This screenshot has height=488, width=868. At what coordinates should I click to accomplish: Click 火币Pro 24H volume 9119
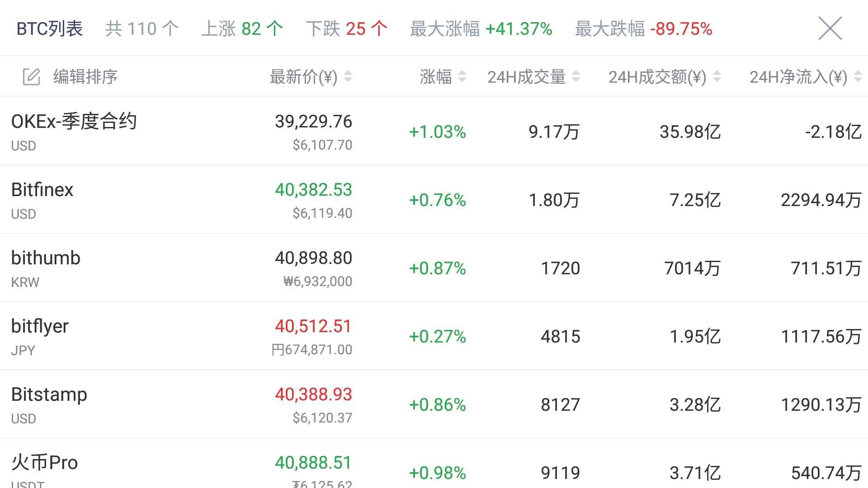tap(561, 473)
